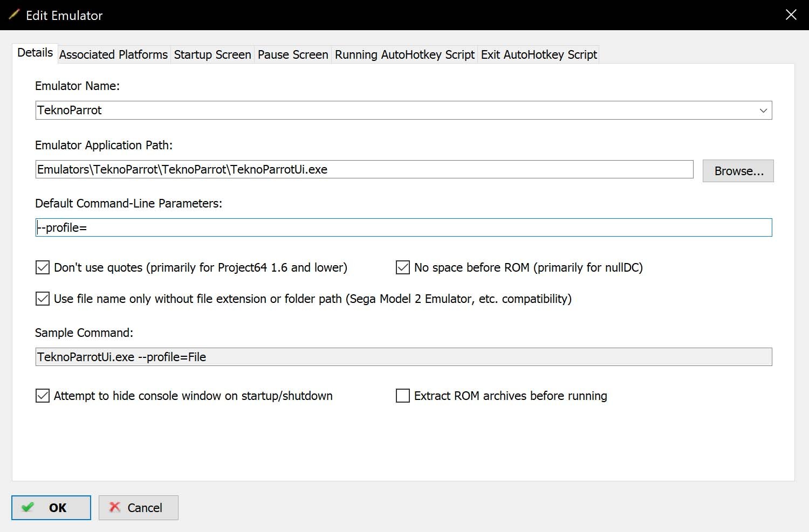This screenshot has width=809, height=532.
Task: Enable Extract ROM archives before running
Action: click(x=403, y=396)
